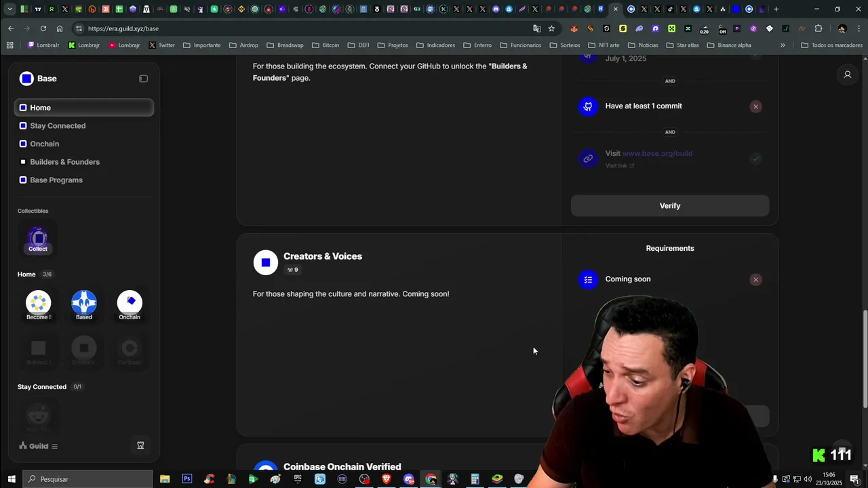Click the Creators & Voices heading
This screenshot has width=868, height=488.
(323, 256)
